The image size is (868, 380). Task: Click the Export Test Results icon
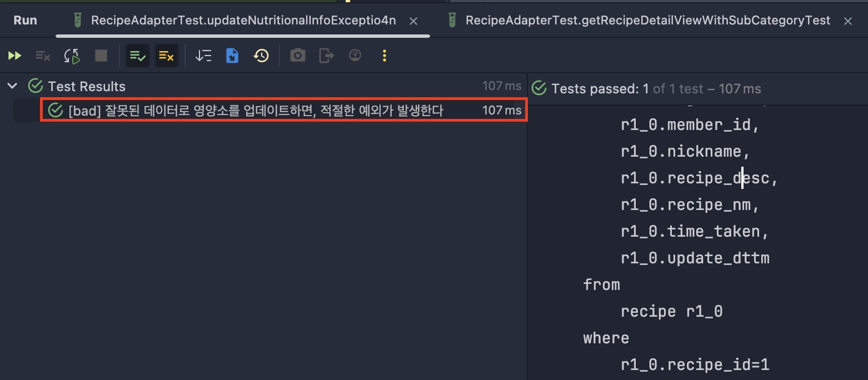326,56
